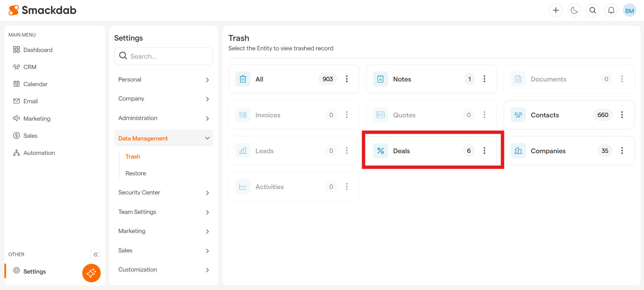Open notifications with the bell icon
The width and height of the screenshot is (644, 290).
coord(611,10)
